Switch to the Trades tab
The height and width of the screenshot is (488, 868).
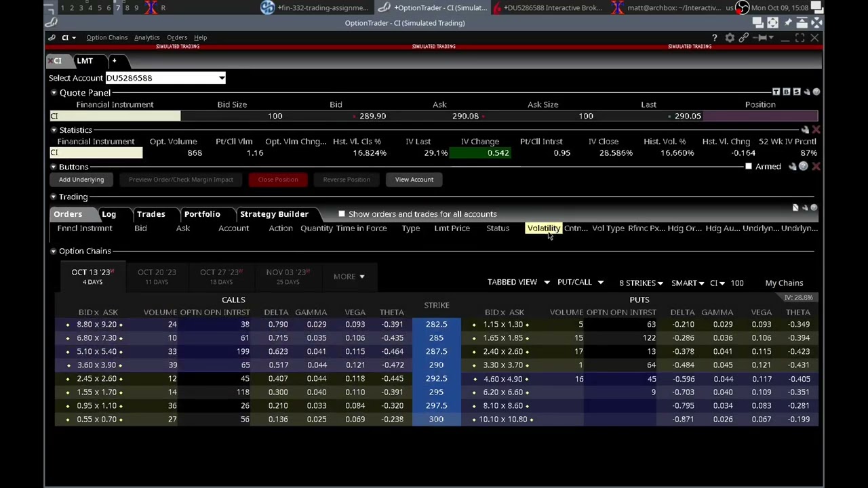151,214
